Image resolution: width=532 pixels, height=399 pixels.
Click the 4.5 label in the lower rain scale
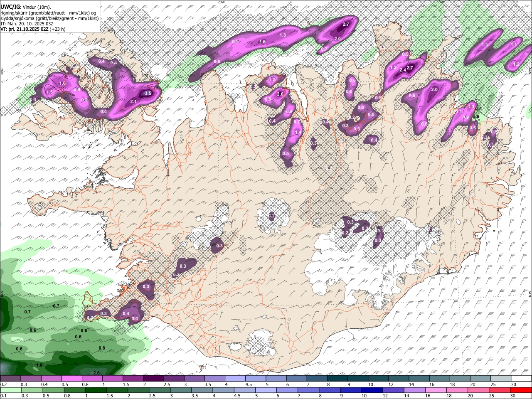tap(238, 396)
